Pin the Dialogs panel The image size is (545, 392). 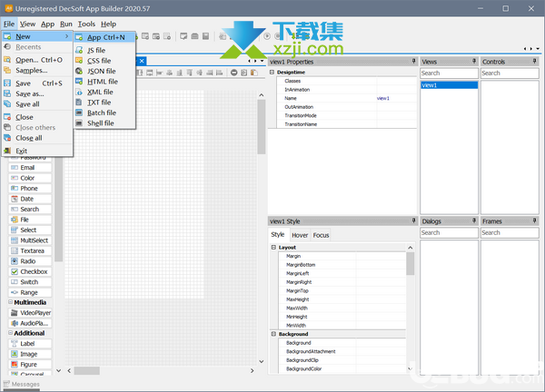[x=474, y=220]
